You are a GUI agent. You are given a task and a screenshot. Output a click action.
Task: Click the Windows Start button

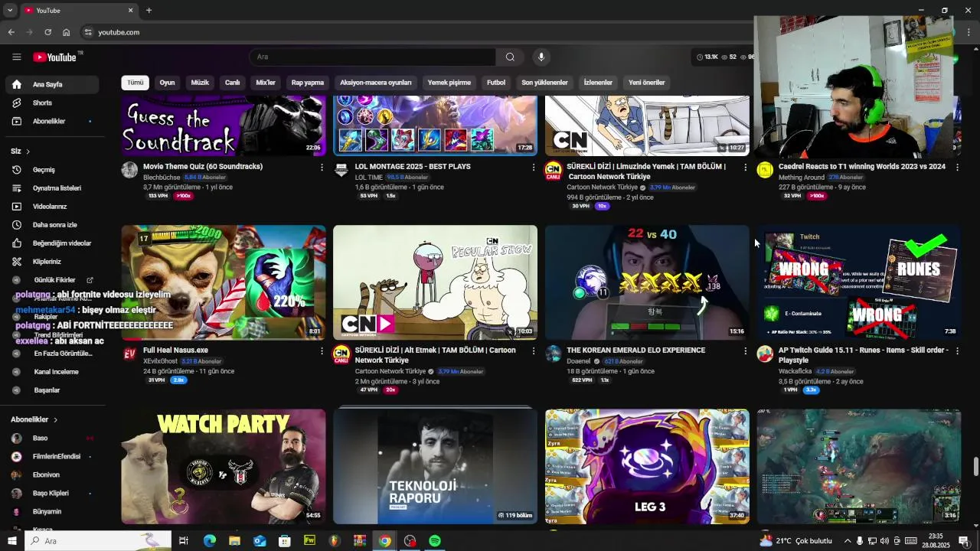(x=11, y=541)
